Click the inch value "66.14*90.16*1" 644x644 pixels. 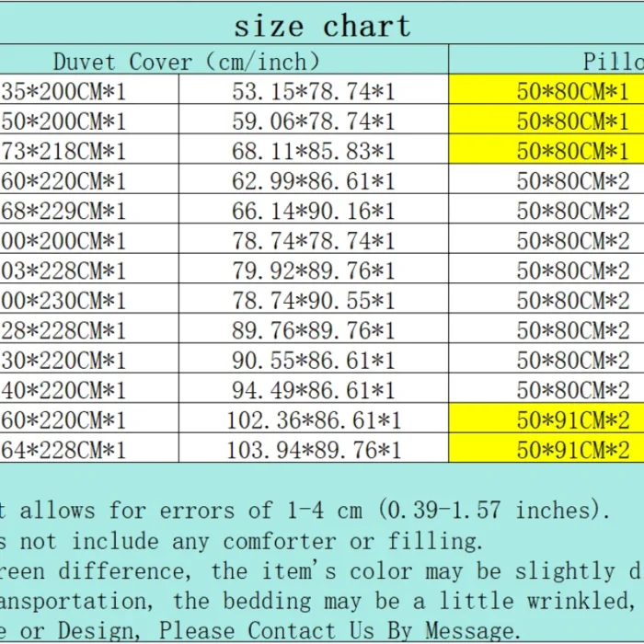[x=314, y=211]
